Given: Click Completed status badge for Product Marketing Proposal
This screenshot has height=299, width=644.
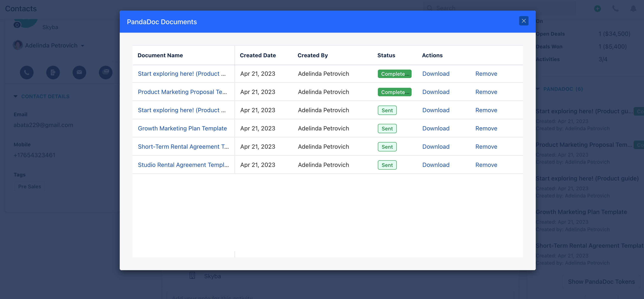Looking at the screenshot, I should 395,92.
